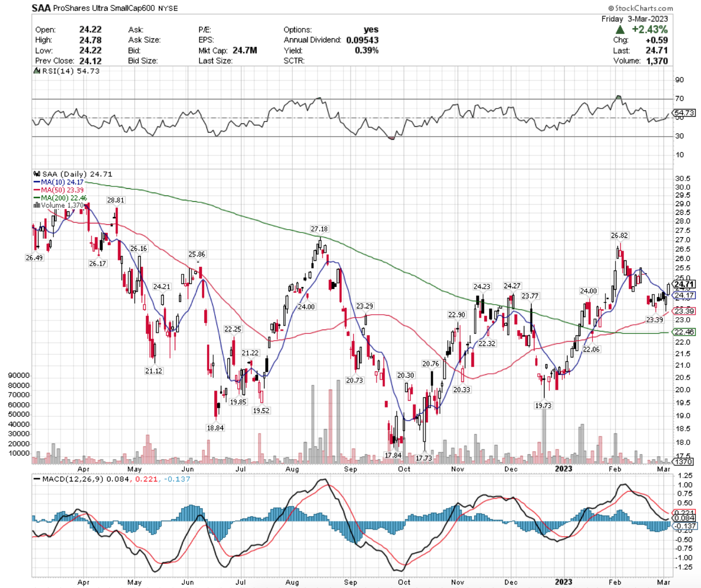Click the Chg +0.59 value
Image resolution: width=701 pixels, height=588 pixels.
coord(658,40)
